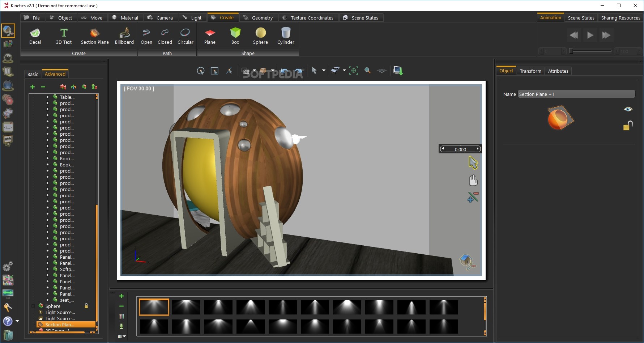Viewport: 644px width, 343px height.
Task: Click the magnifier zoom tool above viewport
Action: 367,71
